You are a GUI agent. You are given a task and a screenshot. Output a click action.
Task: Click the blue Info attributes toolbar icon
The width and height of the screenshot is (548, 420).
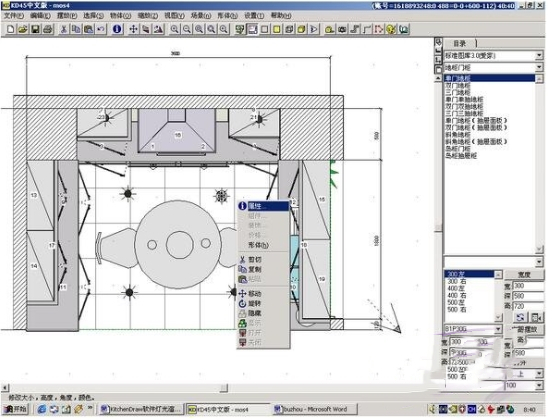[x=117, y=29]
